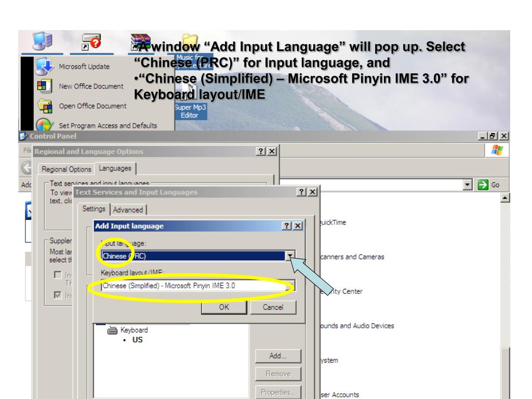Close the Add Input language dialog

coord(298,226)
